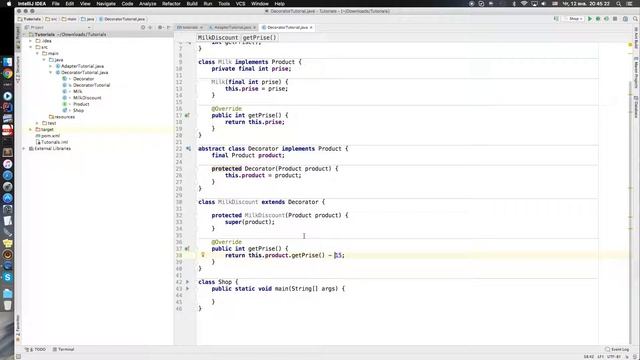Collapse the main folder
The width and height of the screenshot is (640, 360).
[37, 53]
